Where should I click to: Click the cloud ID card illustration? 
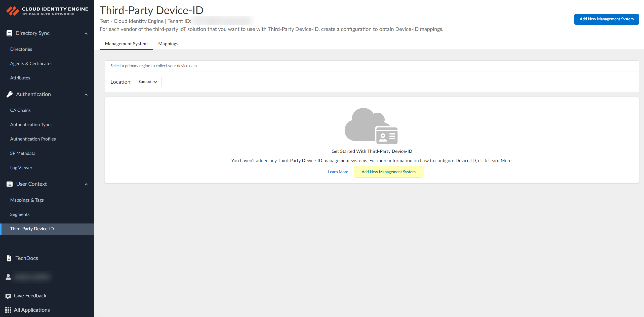pos(371,126)
